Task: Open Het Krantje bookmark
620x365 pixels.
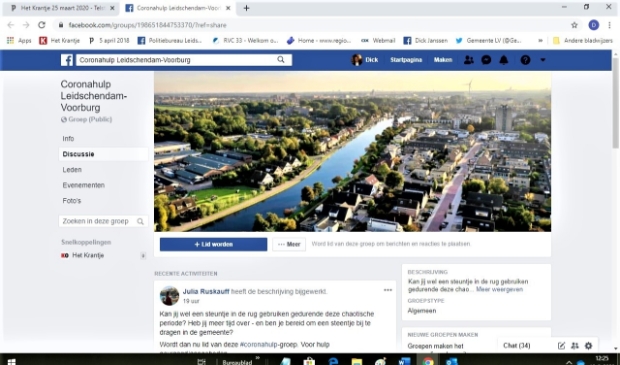Action: pos(59,40)
